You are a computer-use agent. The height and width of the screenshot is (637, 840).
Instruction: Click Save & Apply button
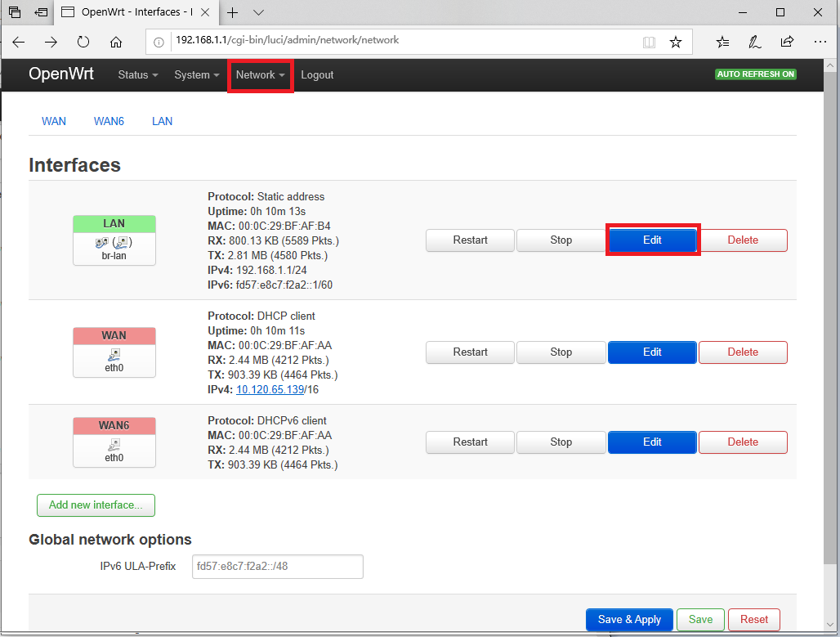pos(629,620)
